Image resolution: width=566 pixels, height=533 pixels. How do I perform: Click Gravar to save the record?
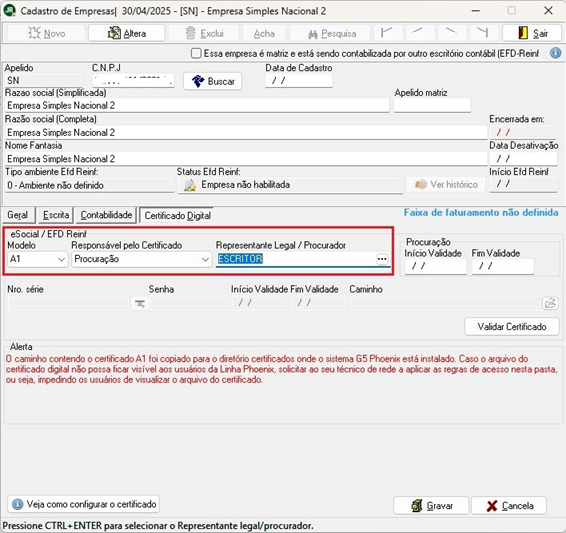click(431, 506)
